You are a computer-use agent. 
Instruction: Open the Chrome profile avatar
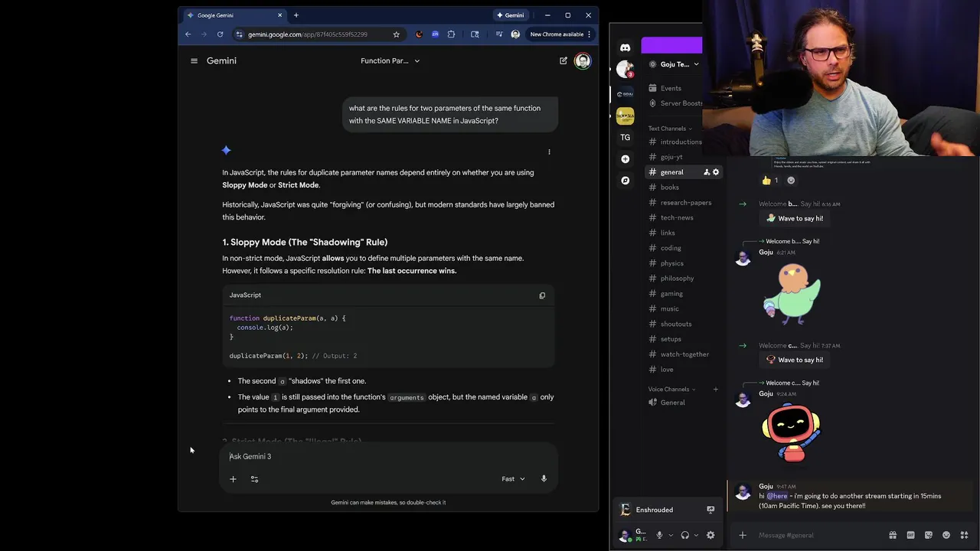point(515,34)
